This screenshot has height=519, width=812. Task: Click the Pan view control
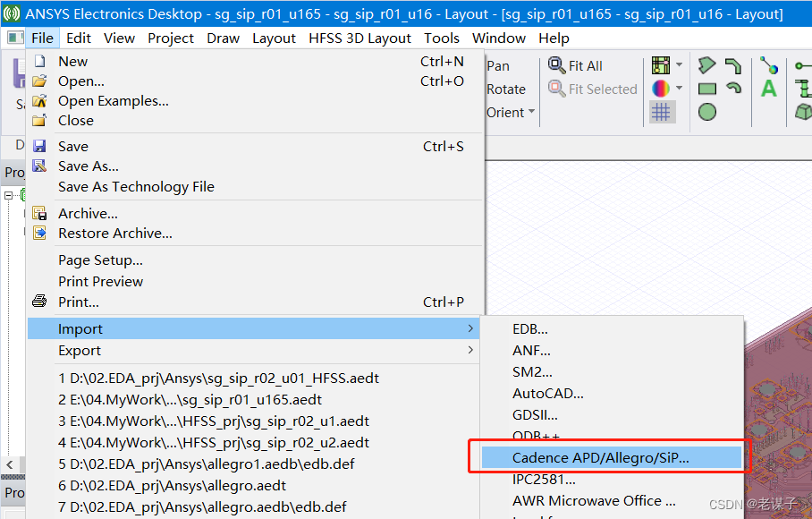pos(497,65)
